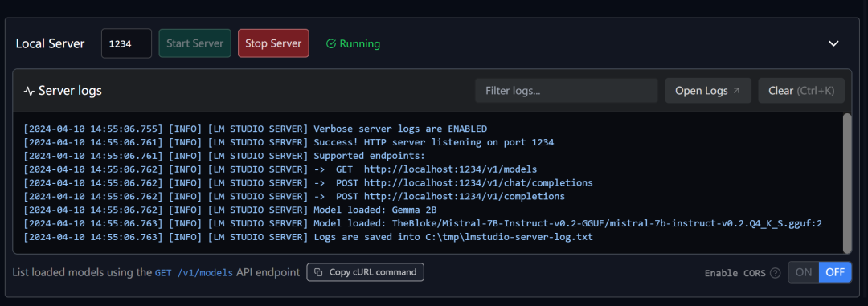Viewport: 868px width, 306px height.
Task: Select the 'Supported endpoints:' log line
Action: (224, 156)
